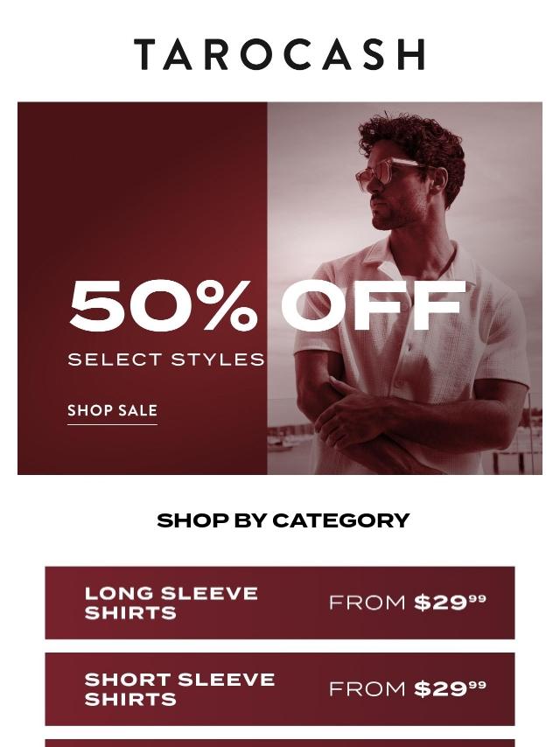Screen dimensions: 560x747
Task: Open the Long Sleeve Shirts category banner
Action: tap(280, 603)
